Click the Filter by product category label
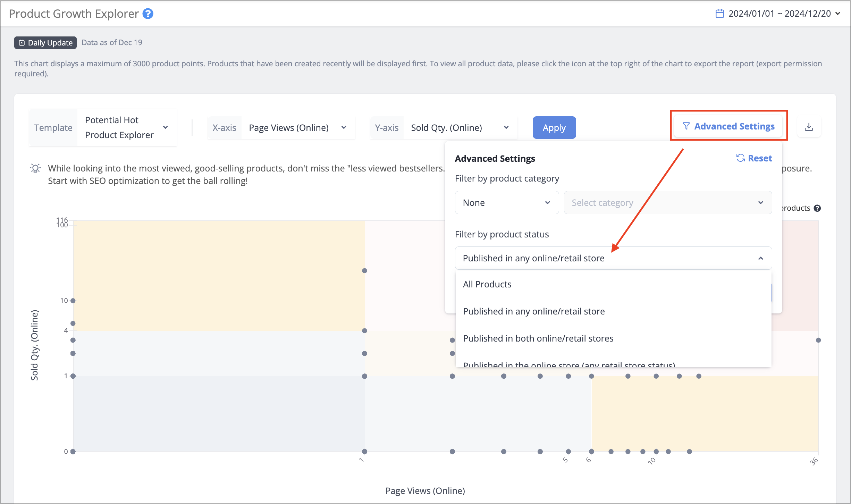851x504 pixels. click(507, 178)
